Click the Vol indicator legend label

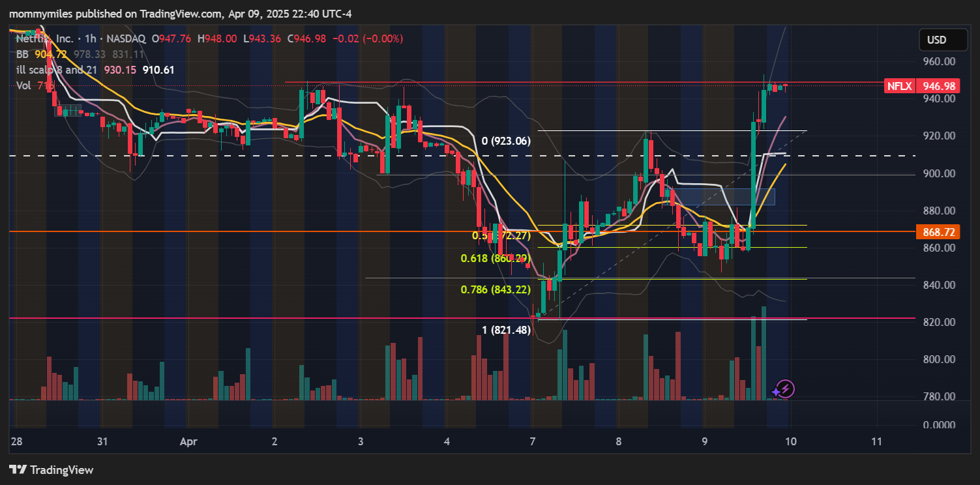pos(24,85)
